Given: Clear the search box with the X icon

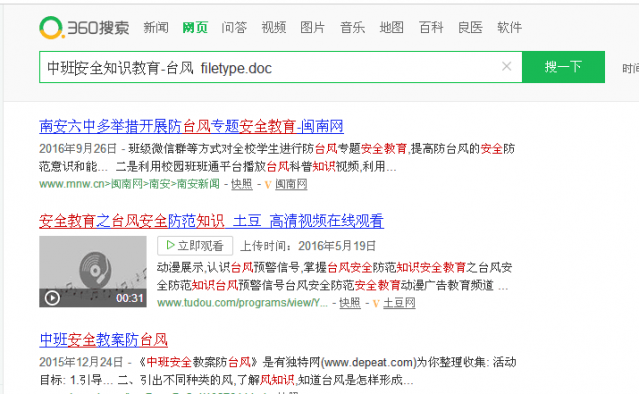Looking at the screenshot, I should click(x=507, y=66).
